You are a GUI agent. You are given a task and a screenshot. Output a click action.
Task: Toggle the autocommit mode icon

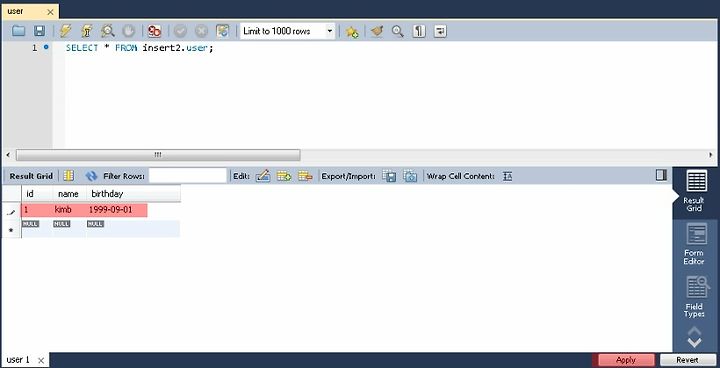(222, 31)
